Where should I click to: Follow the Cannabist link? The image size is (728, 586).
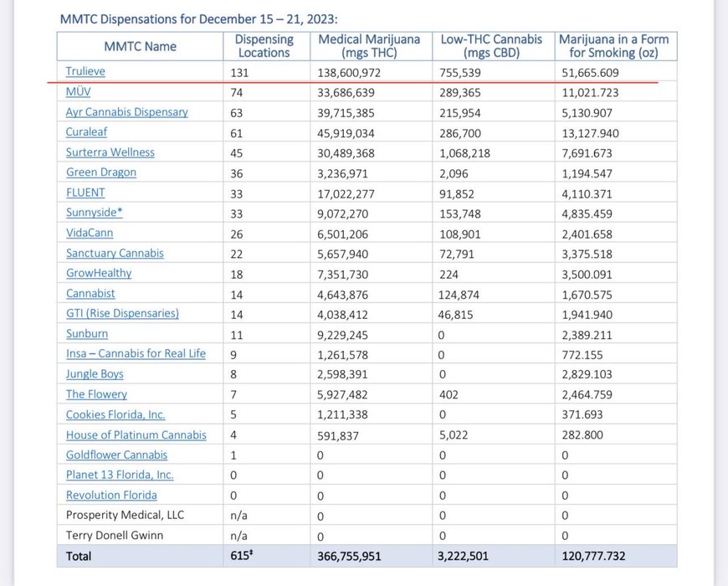90,294
